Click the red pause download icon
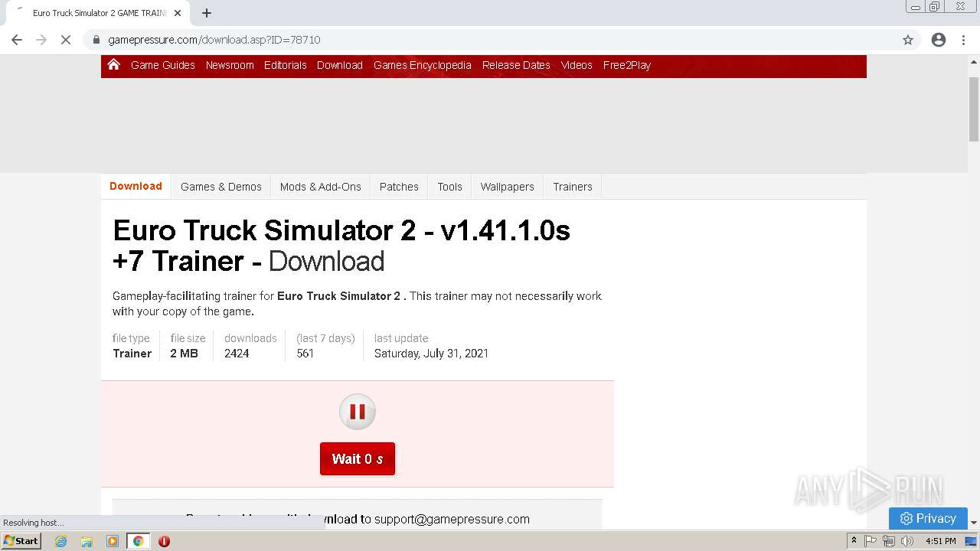980x551 pixels. 358,412
